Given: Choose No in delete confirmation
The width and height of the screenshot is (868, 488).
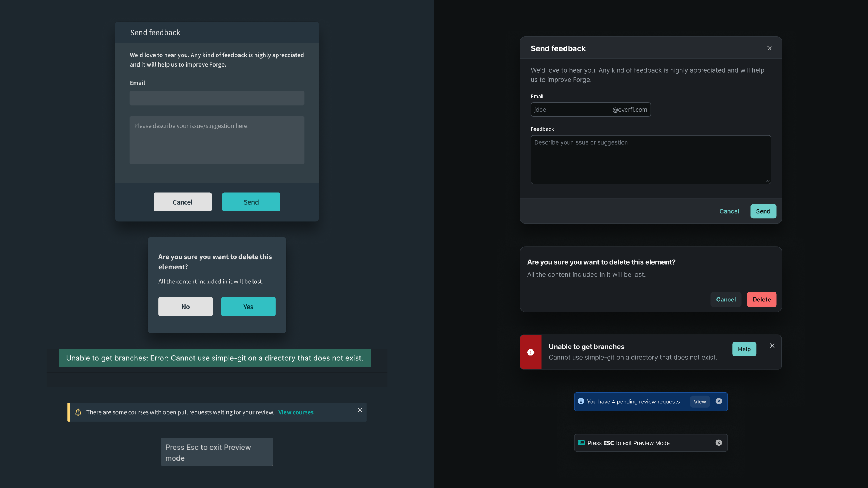Looking at the screenshot, I should [x=185, y=307].
